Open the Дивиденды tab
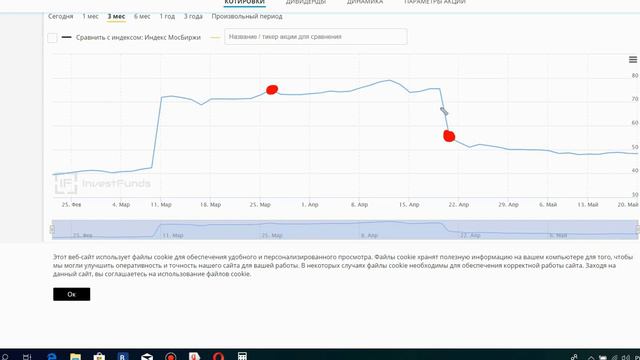640x360 pixels. tap(306, 2)
